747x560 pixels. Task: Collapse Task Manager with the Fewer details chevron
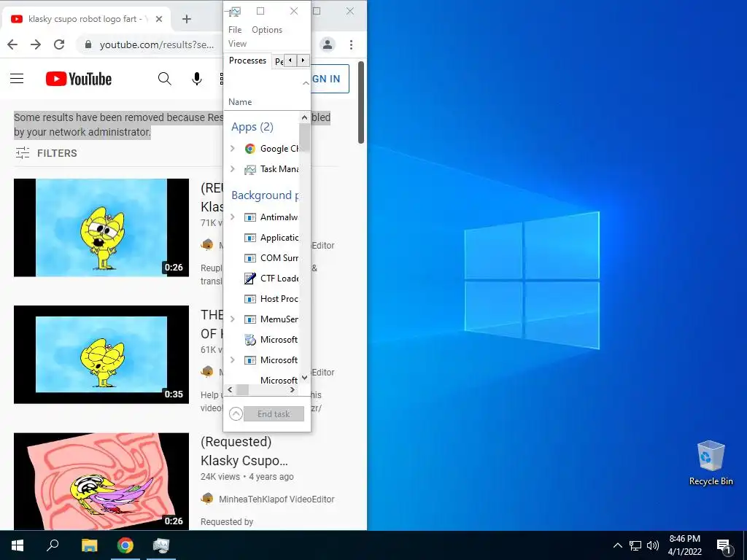pyautogui.click(x=236, y=414)
